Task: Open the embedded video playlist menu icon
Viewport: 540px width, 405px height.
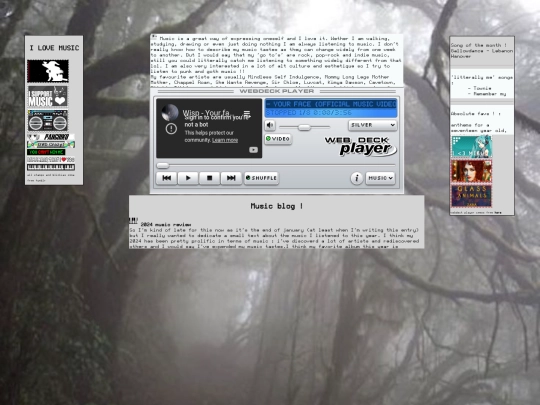Action: pos(247,113)
